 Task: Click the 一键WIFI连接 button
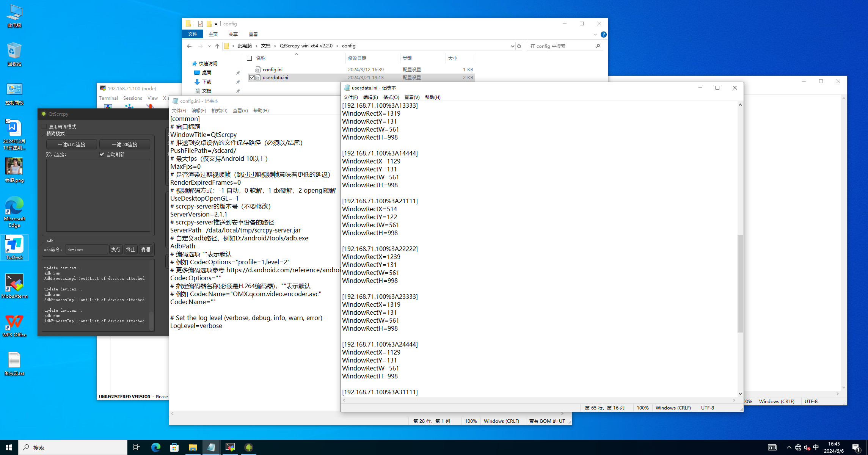72,144
